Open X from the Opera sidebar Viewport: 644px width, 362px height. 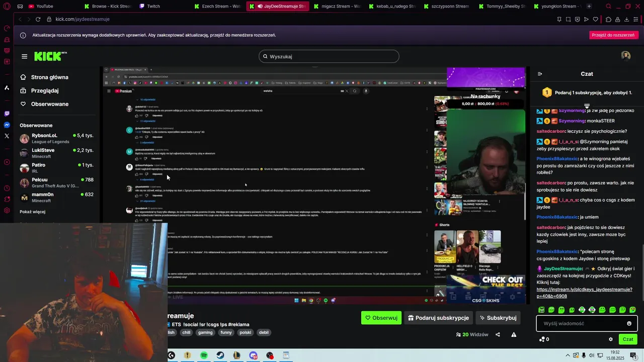click(x=7, y=136)
